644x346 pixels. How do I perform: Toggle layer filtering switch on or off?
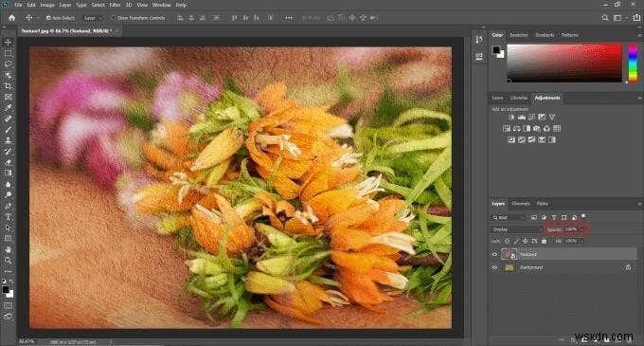click(583, 216)
